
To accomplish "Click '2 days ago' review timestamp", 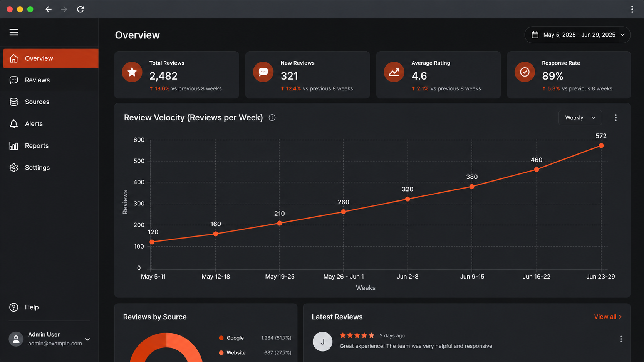I will click(x=392, y=336).
